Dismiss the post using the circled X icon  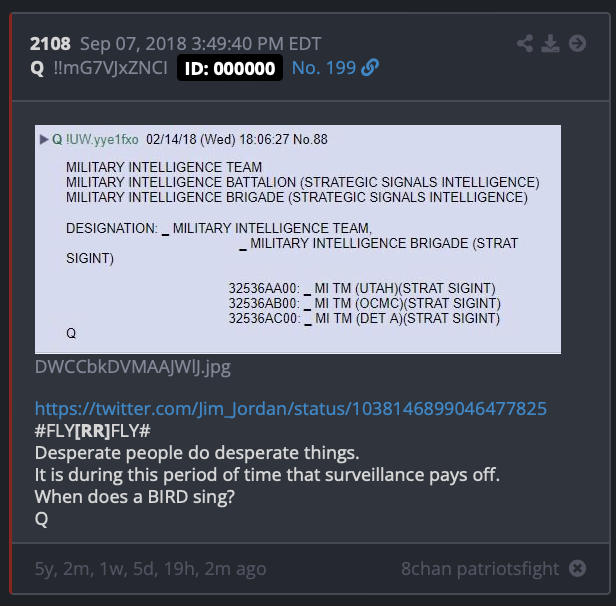click(578, 568)
